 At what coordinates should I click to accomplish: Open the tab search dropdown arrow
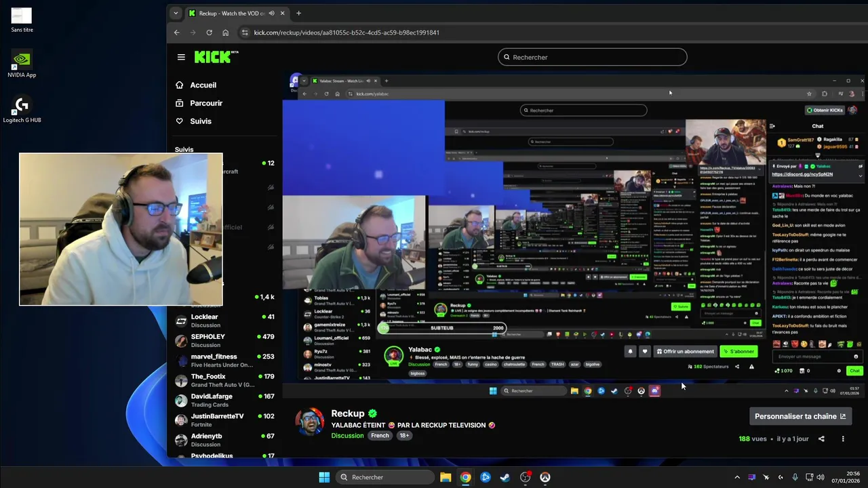pyautogui.click(x=176, y=13)
